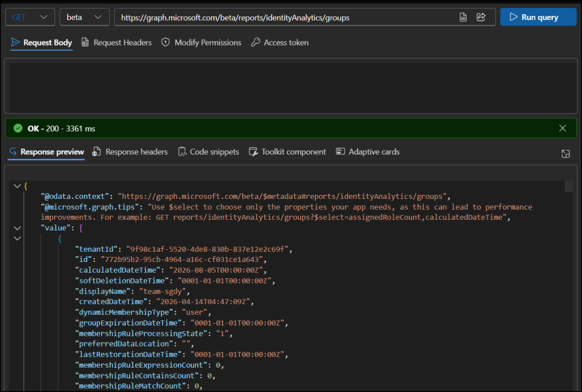Open the Request Headers tab
The image size is (582, 392).
coord(117,43)
